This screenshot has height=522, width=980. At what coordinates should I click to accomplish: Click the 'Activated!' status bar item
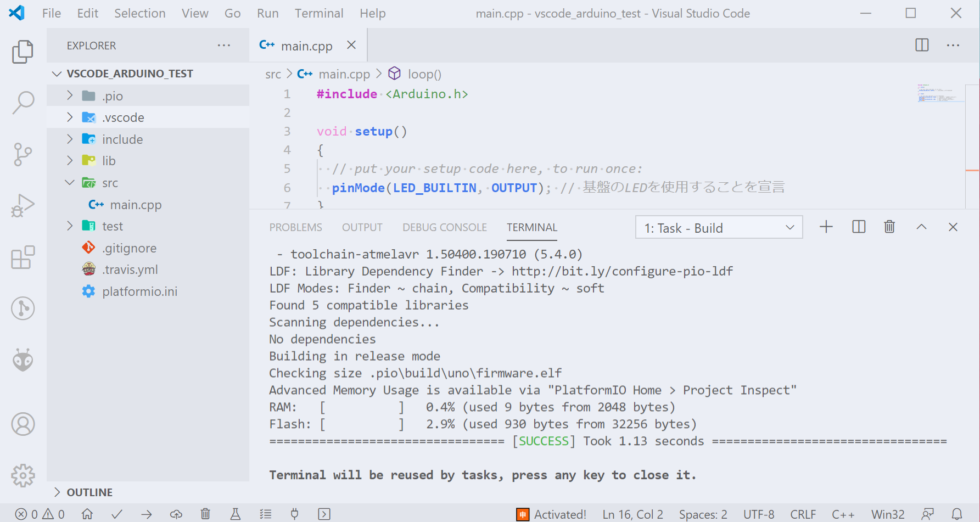(552, 514)
